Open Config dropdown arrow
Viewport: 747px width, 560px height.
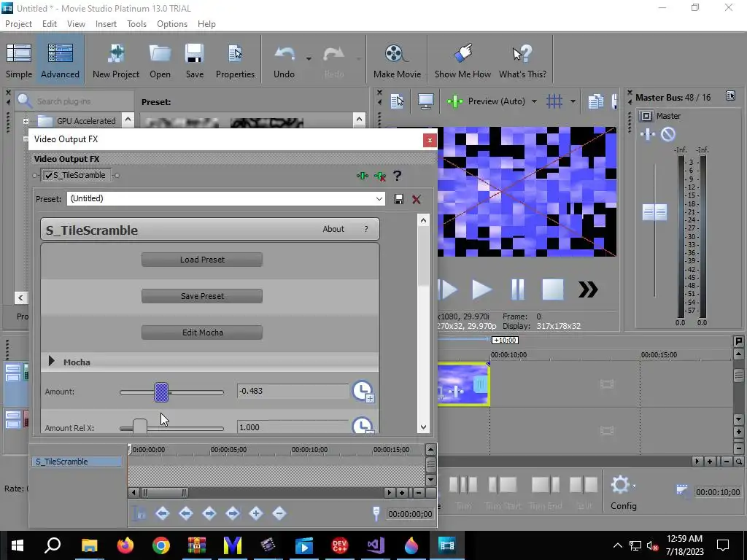tap(634, 486)
